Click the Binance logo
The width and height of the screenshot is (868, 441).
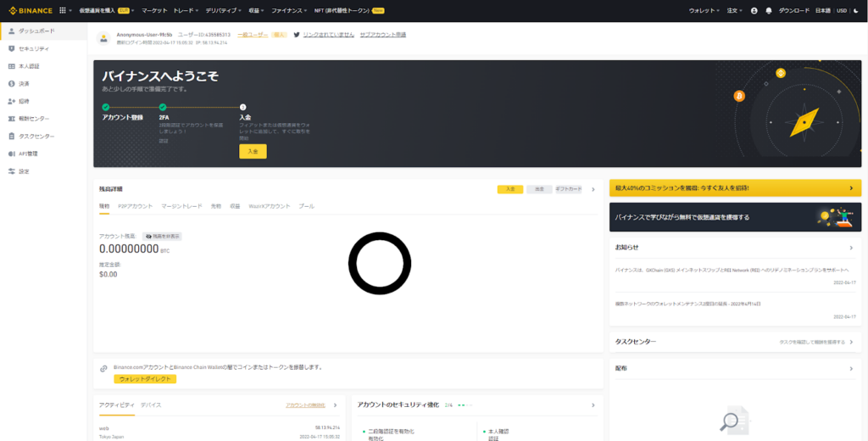point(31,10)
